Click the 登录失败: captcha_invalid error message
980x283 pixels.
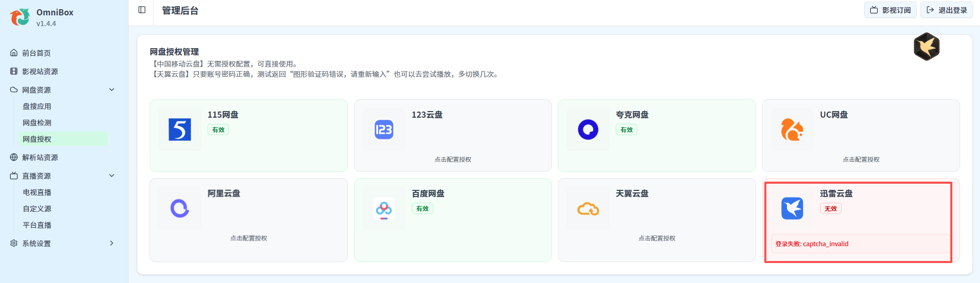(812, 244)
